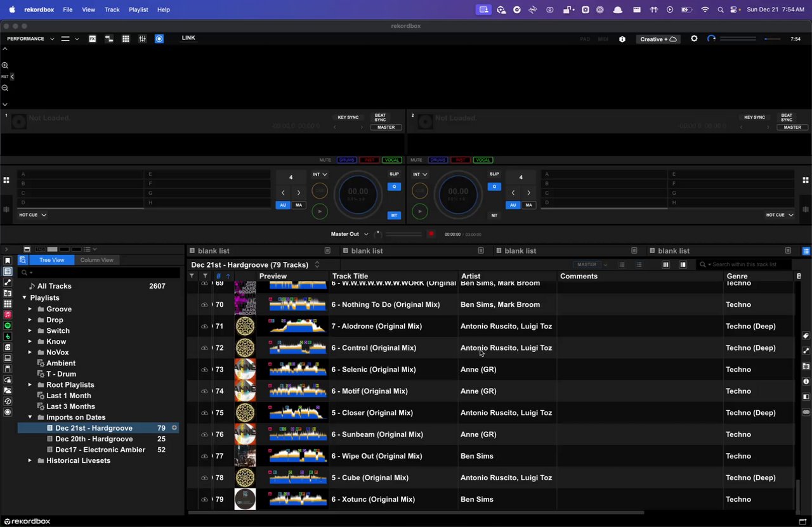Open the FX panel icon
Image resolution: width=812 pixels, height=527 pixels.
click(x=93, y=39)
